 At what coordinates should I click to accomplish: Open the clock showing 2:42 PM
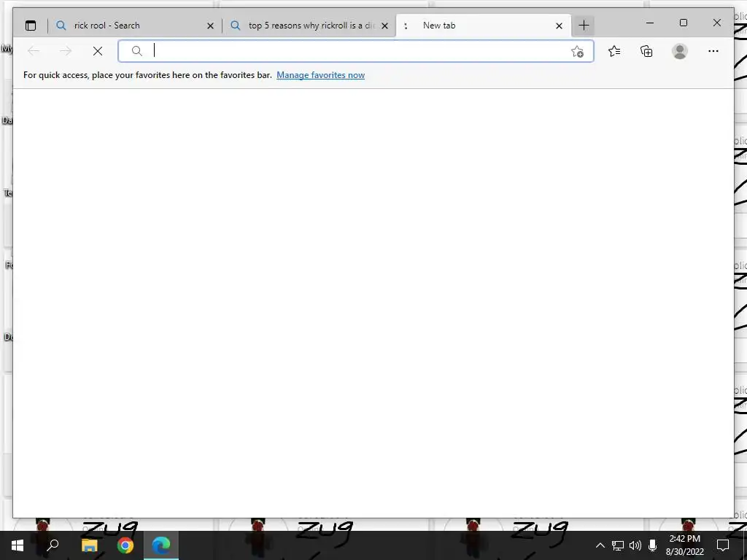point(684,545)
